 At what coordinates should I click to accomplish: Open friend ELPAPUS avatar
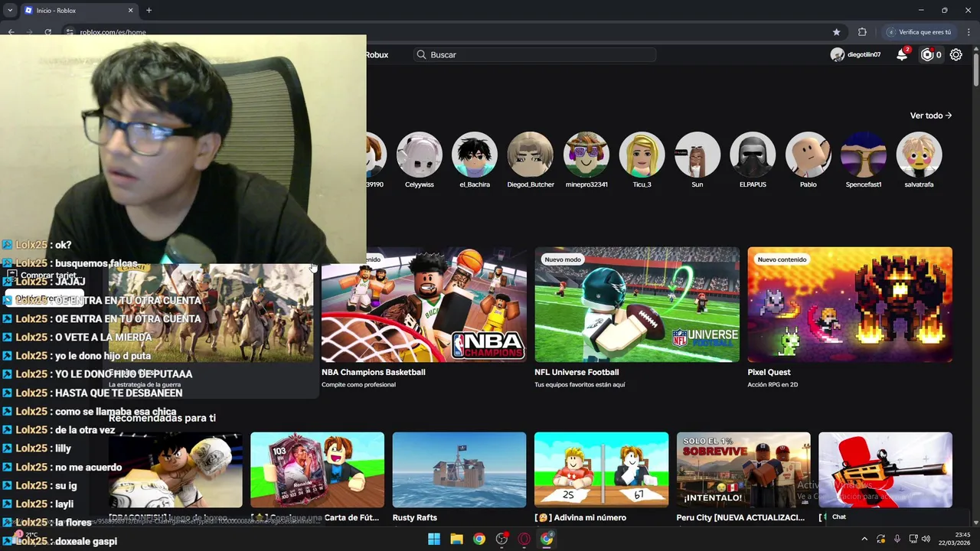[x=753, y=155]
